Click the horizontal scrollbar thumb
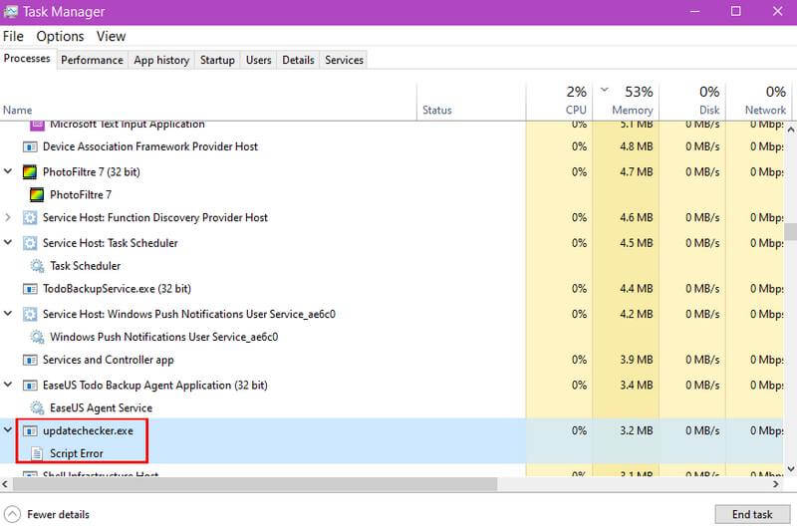The image size is (797, 532). [x=255, y=484]
